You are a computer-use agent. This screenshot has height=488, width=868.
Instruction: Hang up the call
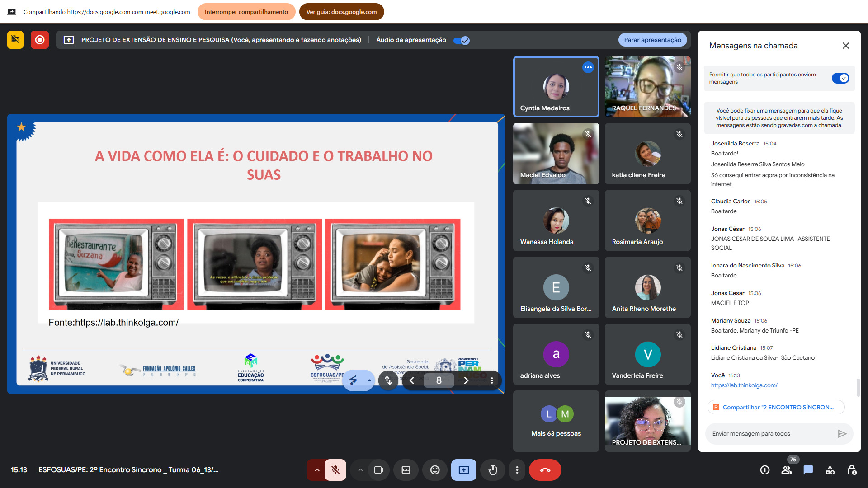click(545, 470)
